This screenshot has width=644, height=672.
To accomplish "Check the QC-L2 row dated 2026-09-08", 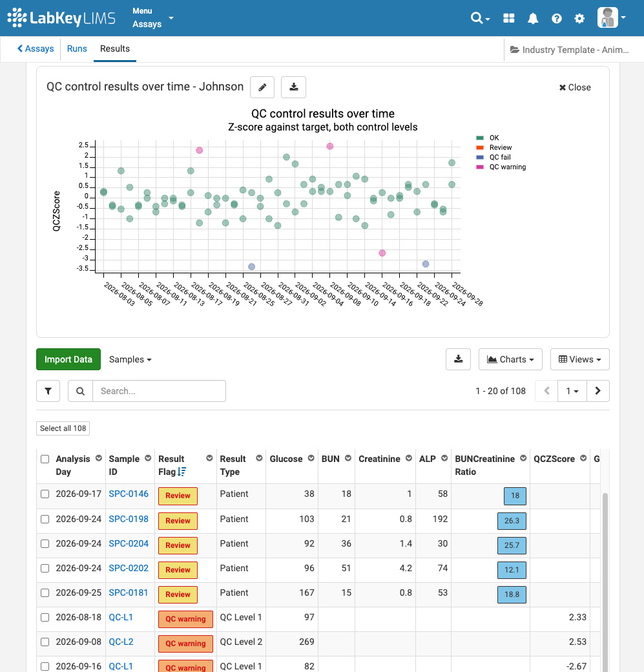I will (45, 642).
